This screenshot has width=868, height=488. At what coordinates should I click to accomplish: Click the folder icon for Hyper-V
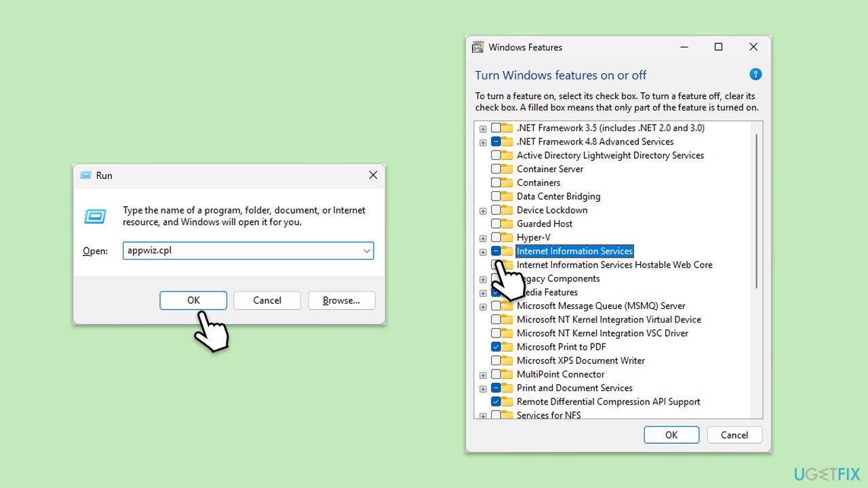(x=507, y=237)
